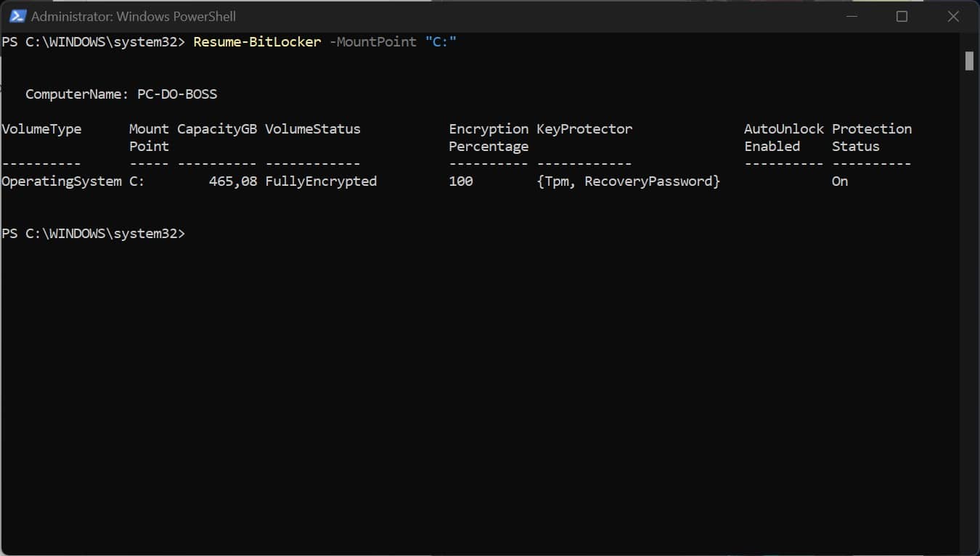Screen dimensions: 980x556
Task: Click the PowerShell icon in title bar
Action: [17, 16]
